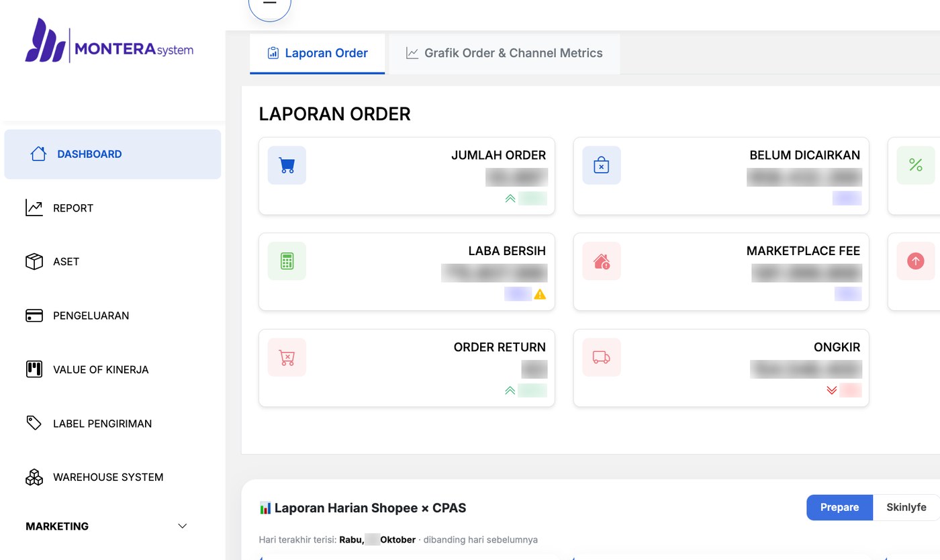940x560 pixels.
Task: Click the Order Return cart icon
Action: click(x=287, y=357)
